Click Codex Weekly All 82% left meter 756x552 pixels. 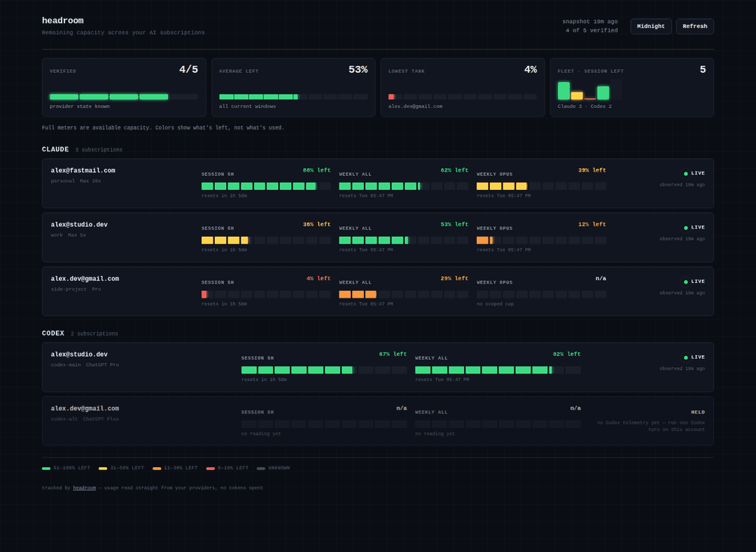[498, 370]
